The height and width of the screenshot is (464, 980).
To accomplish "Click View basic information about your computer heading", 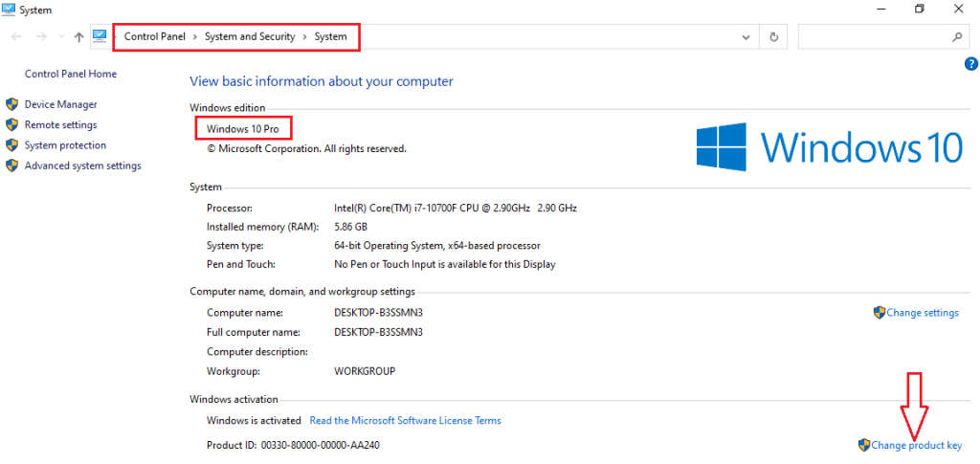I will coord(322,81).
